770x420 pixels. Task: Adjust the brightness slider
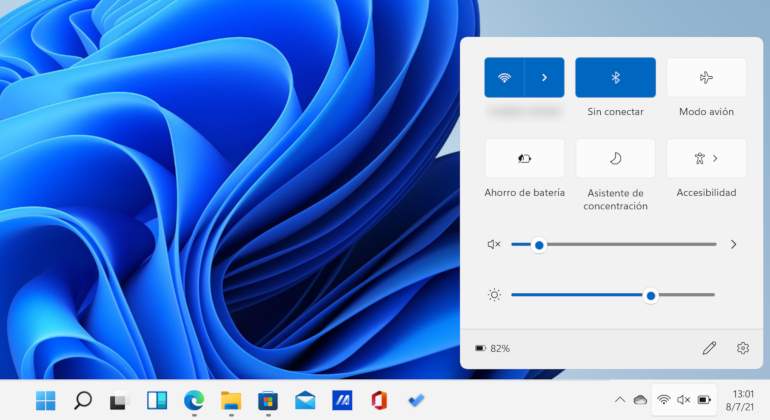[x=613, y=295]
